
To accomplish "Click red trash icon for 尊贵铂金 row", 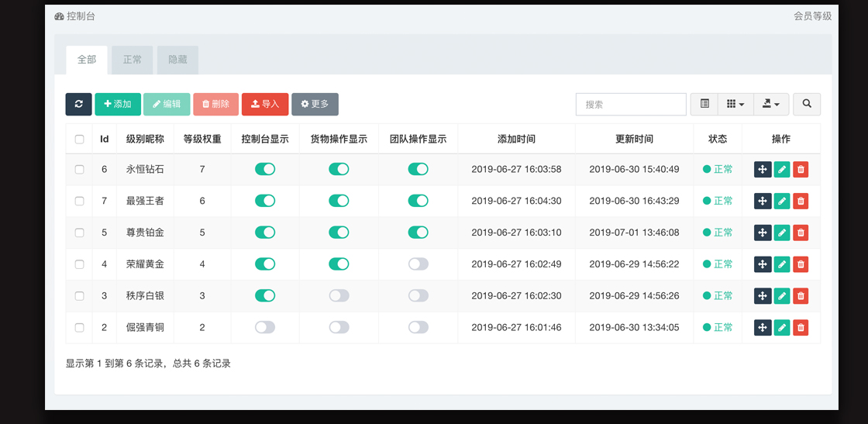I will [x=801, y=233].
